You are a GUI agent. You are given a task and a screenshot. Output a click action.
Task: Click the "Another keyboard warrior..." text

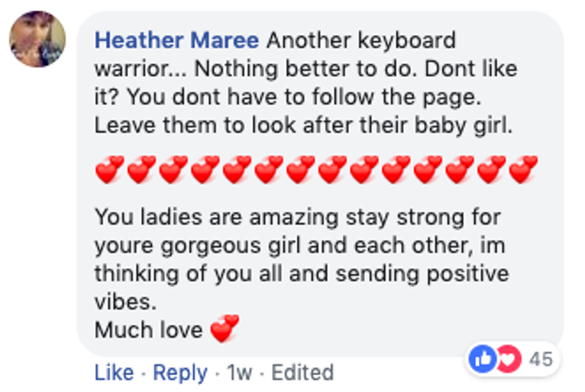[361, 41]
